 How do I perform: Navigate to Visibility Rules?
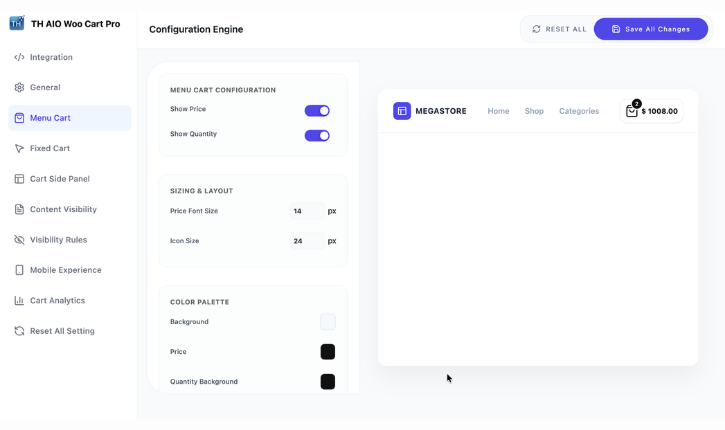point(70,240)
